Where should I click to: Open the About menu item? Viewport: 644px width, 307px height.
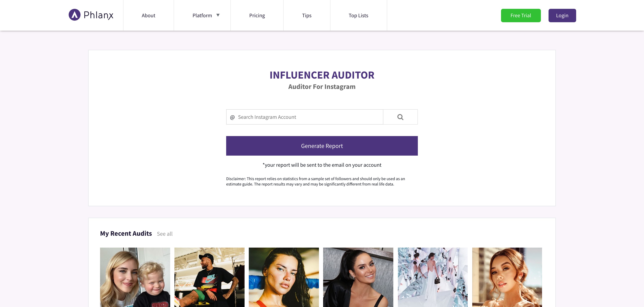point(149,16)
